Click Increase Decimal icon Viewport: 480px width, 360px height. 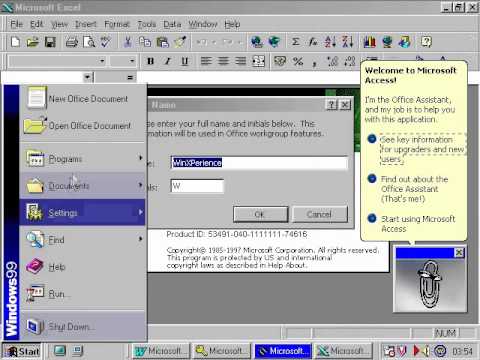332,61
